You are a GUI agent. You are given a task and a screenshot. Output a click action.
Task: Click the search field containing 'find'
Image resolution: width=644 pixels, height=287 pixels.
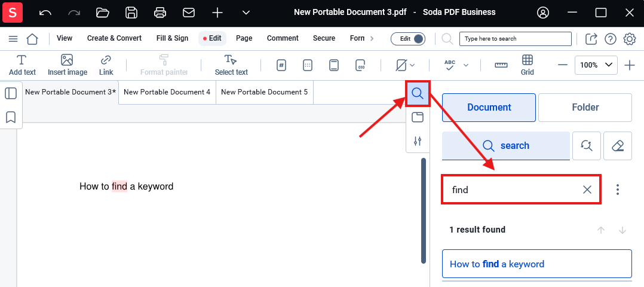(522, 189)
